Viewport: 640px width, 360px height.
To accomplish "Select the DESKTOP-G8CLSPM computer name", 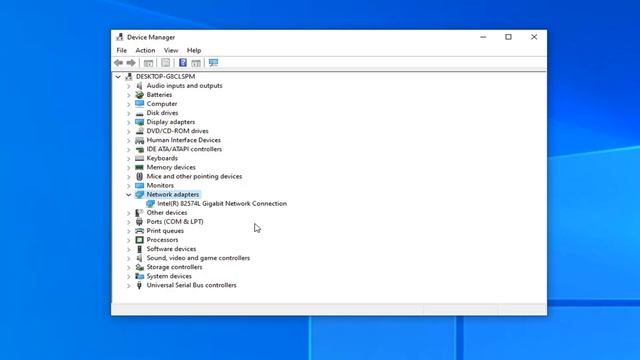I will [x=165, y=76].
